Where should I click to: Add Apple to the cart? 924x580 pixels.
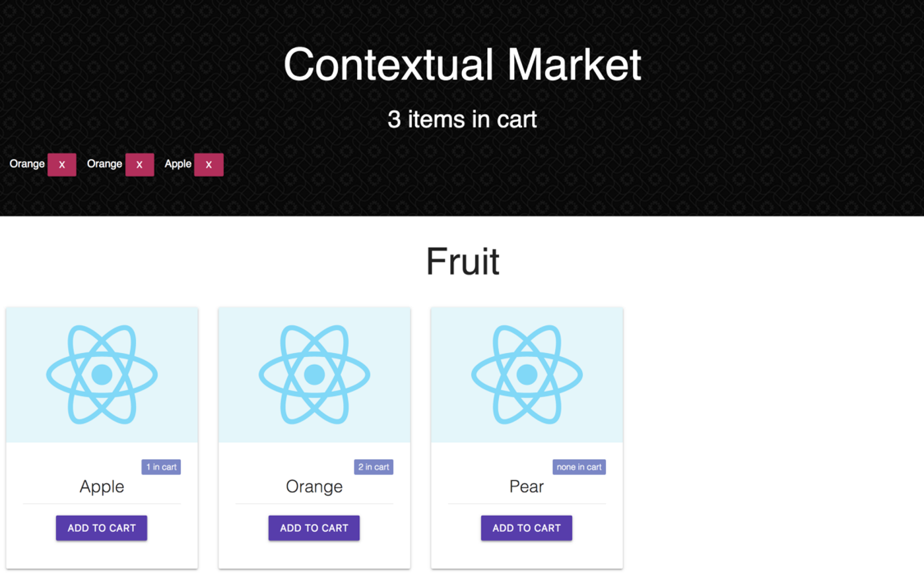102,528
